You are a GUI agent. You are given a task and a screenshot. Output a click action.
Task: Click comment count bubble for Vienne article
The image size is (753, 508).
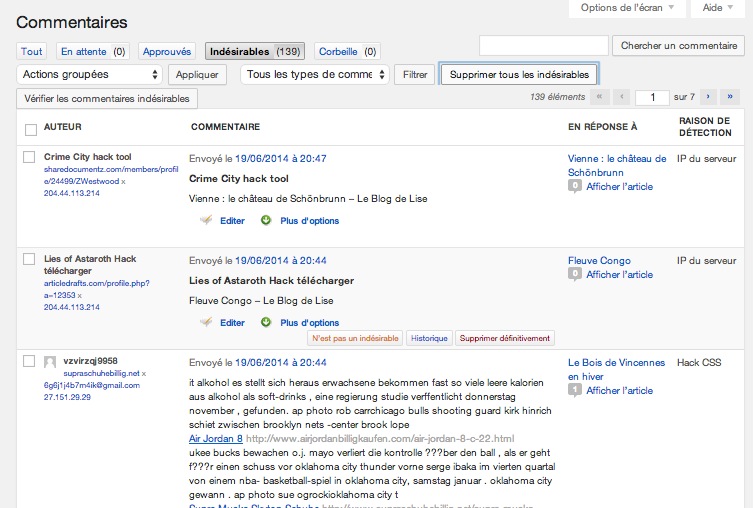click(x=575, y=186)
